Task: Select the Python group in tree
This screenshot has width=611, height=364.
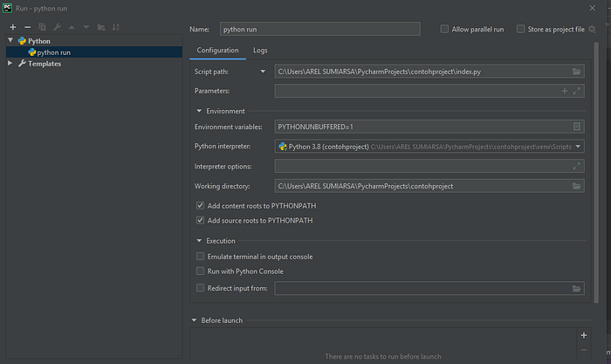Action: click(39, 41)
